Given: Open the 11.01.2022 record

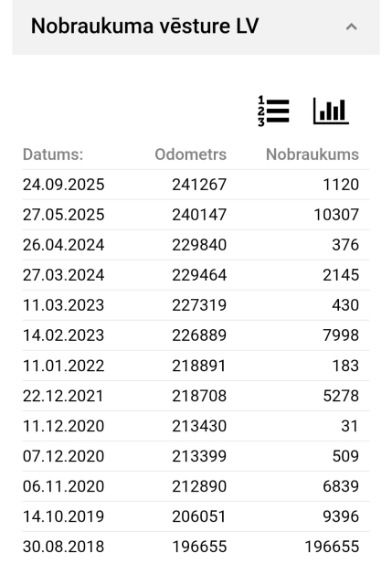Looking at the screenshot, I should 196,366.
